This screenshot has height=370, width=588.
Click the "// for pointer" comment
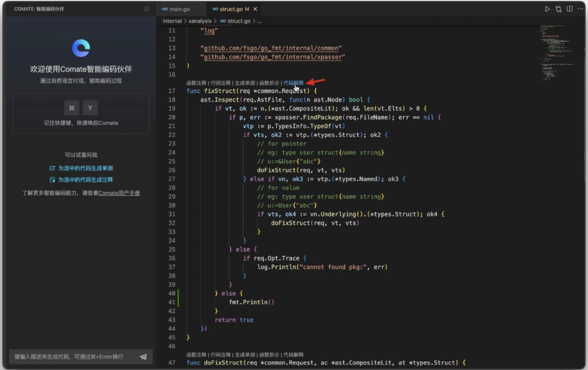282,144
